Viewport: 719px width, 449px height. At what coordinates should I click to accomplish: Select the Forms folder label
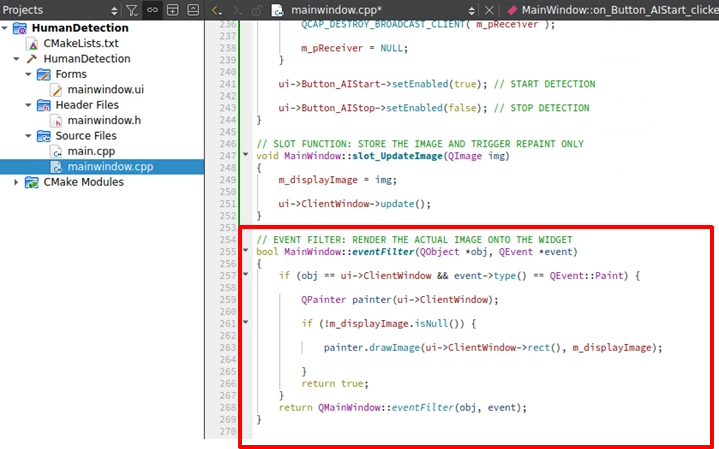click(71, 74)
